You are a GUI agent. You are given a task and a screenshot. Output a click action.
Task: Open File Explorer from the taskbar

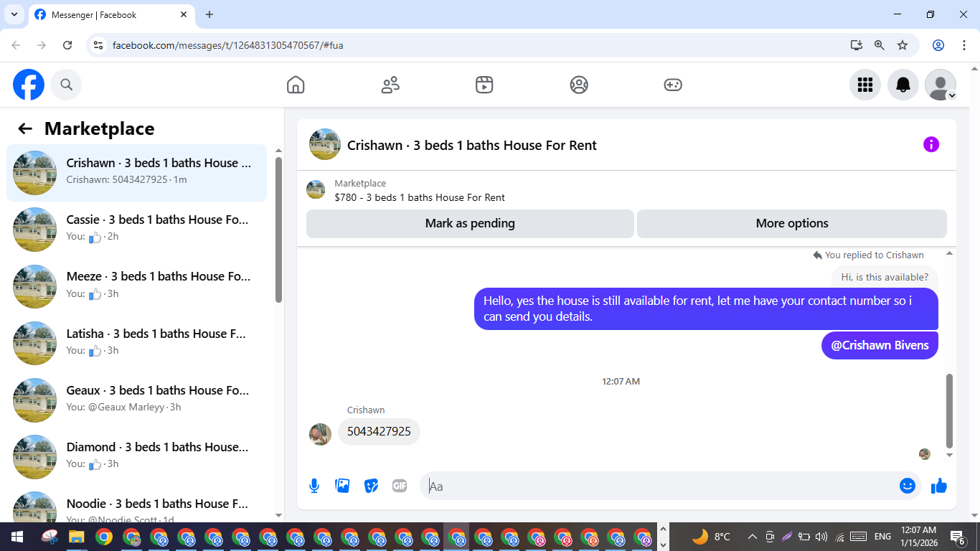pos(77,537)
